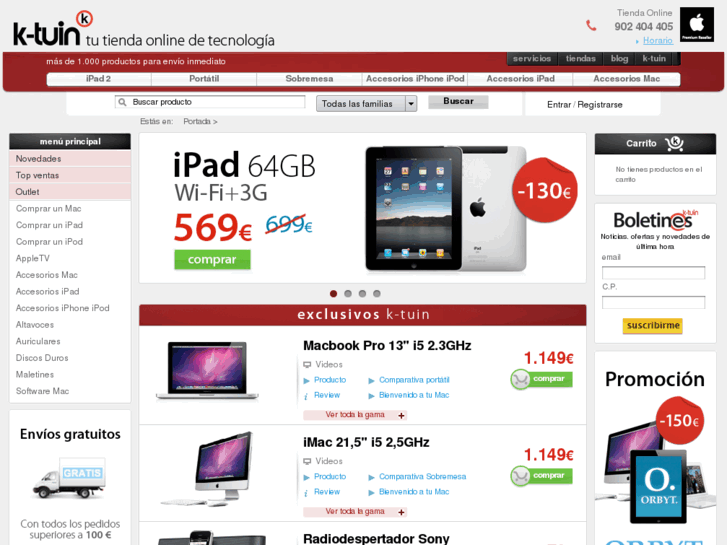
Task: Click cart icon on Macbook Pro comprar
Action: pos(520,379)
